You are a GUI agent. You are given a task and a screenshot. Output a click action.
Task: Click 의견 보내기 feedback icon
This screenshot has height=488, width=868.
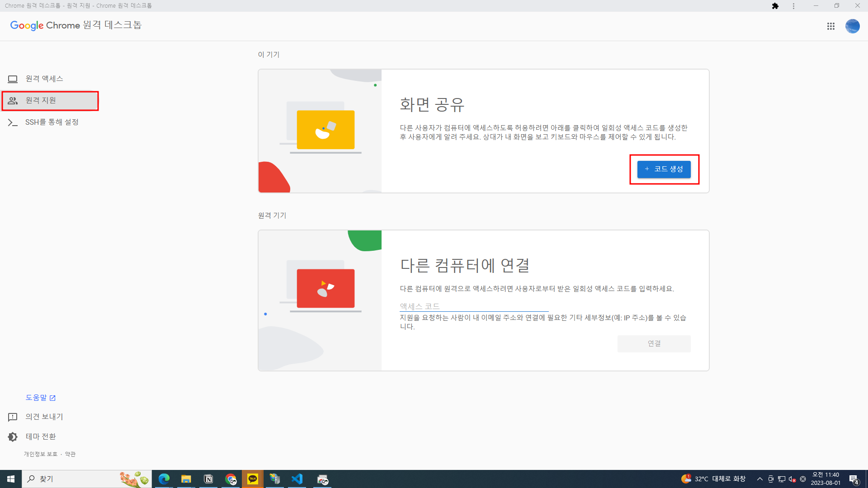click(13, 417)
